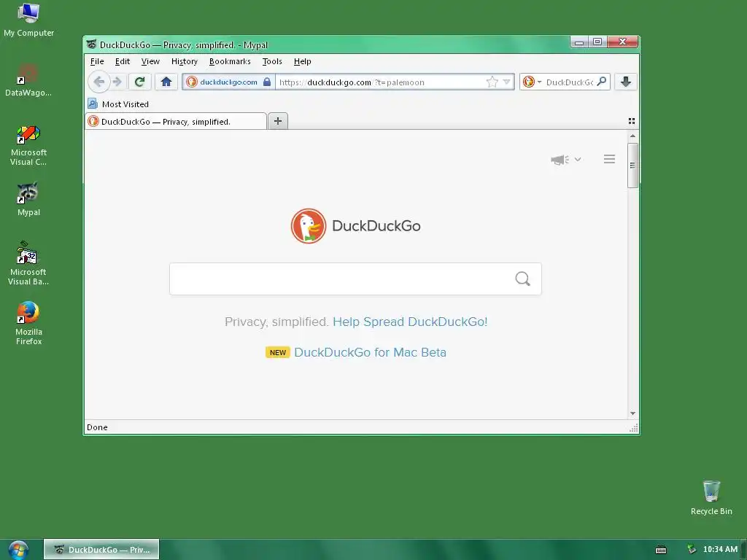This screenshot has height=560, width=747.
Task: Click the Done status bar text
Action: click(97, 427)
